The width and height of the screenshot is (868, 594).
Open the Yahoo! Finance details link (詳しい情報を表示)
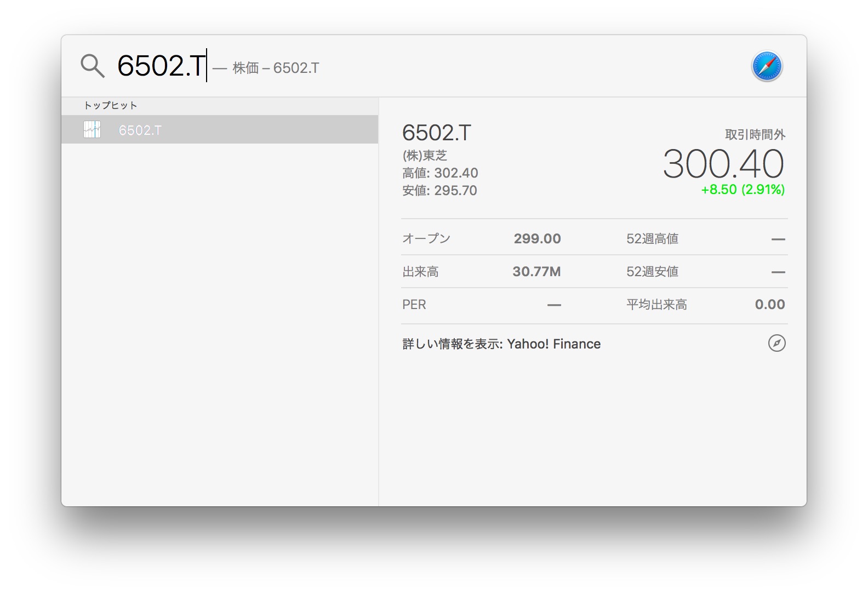tap(501, 344)
